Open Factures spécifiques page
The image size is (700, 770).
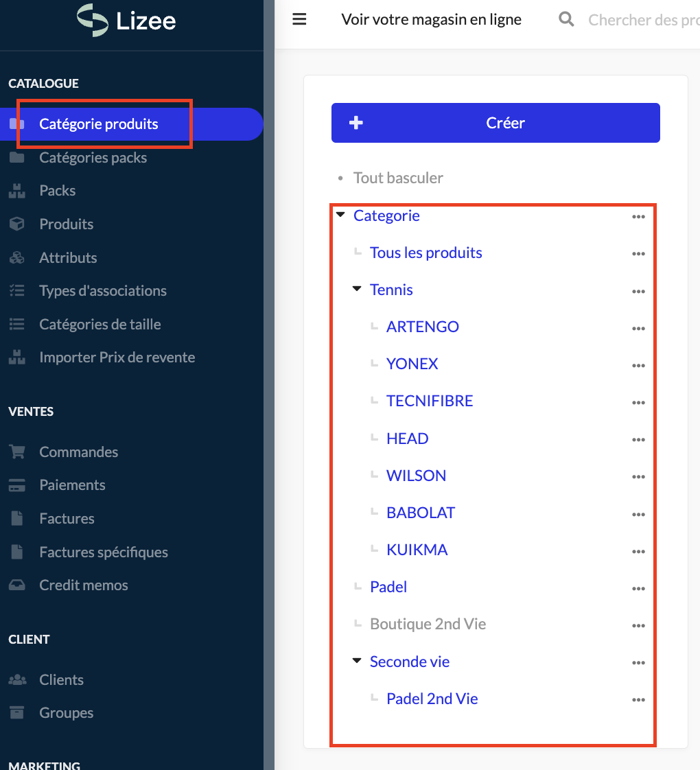(x=104, y=552)
